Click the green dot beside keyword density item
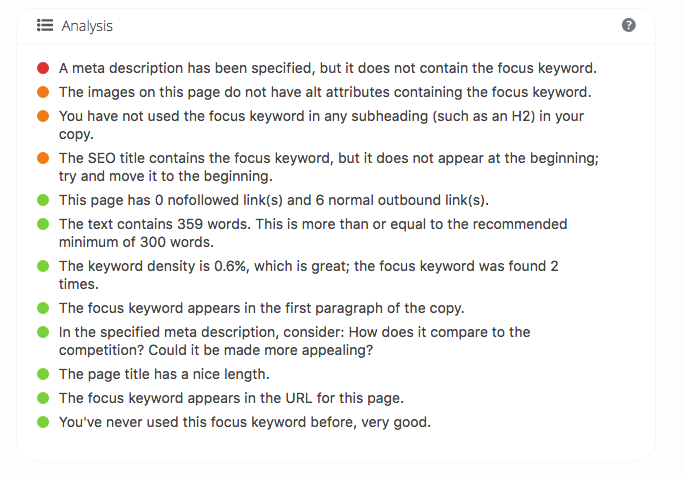Image resolution: width=684 pixels, height=479 pixels. point(43,266)
